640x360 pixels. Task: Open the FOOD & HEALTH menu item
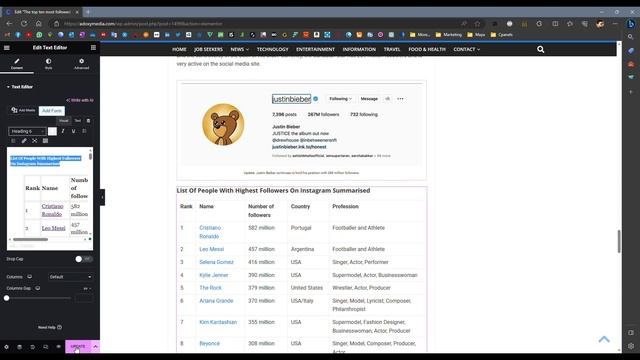click(x=427, y=49)
